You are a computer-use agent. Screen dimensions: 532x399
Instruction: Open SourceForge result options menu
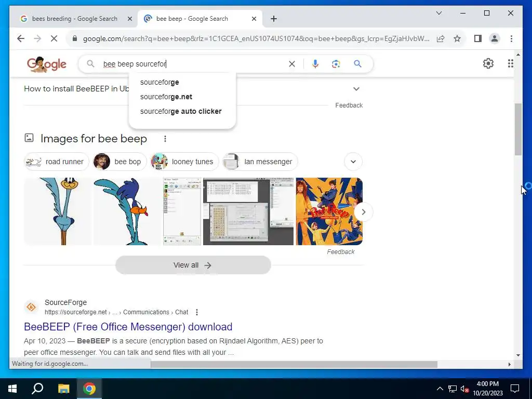(197, 312)
